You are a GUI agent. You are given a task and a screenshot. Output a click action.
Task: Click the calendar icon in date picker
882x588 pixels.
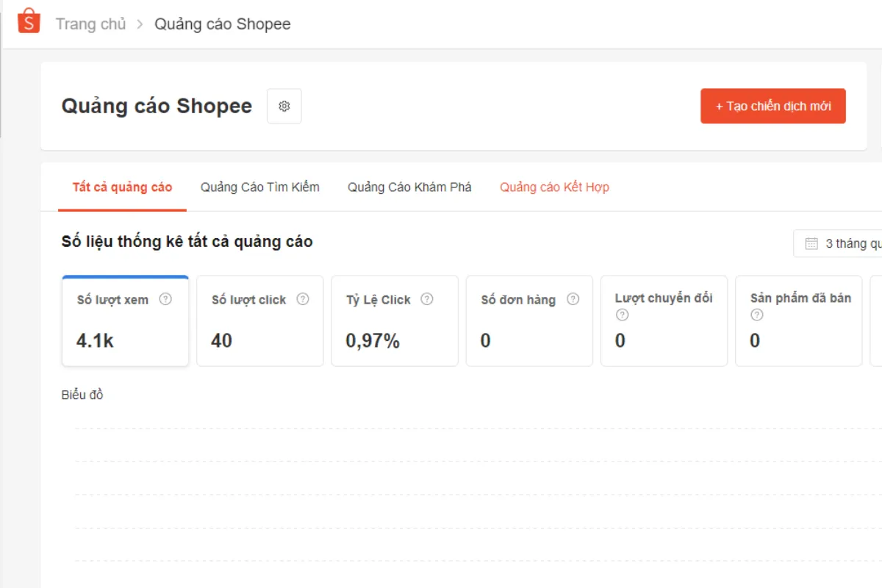coord(811,243)
